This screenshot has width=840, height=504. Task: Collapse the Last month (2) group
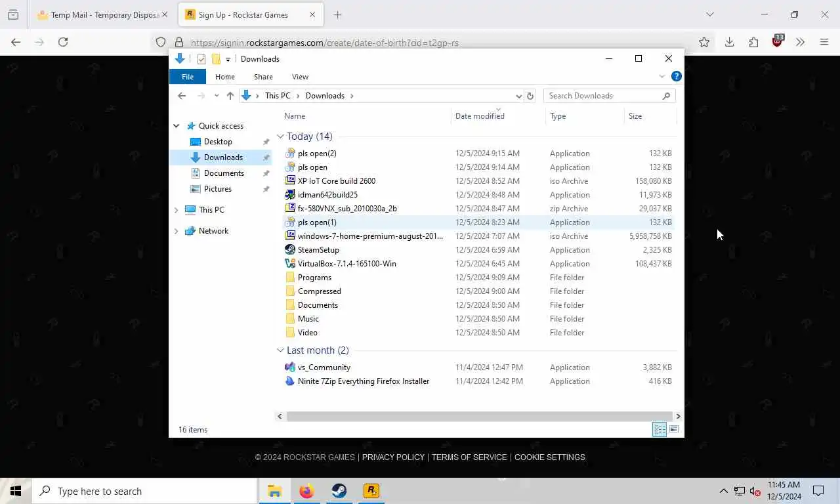[x=280, y=350]
